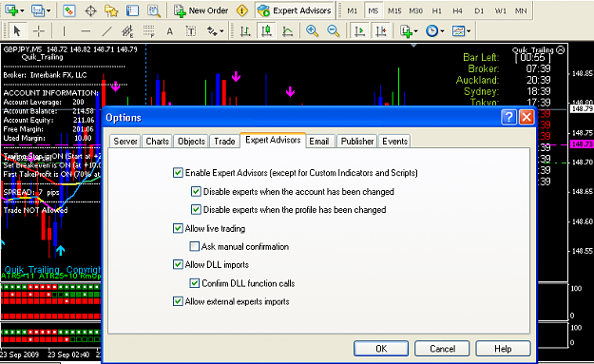
Task: Switch timeframe to M1
Action: (353, 11)
